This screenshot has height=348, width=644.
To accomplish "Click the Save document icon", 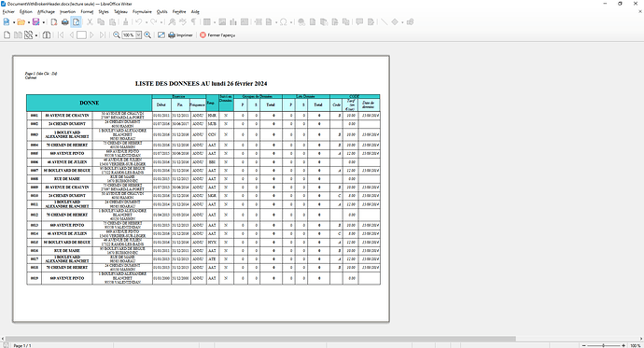I will (35, 22).
